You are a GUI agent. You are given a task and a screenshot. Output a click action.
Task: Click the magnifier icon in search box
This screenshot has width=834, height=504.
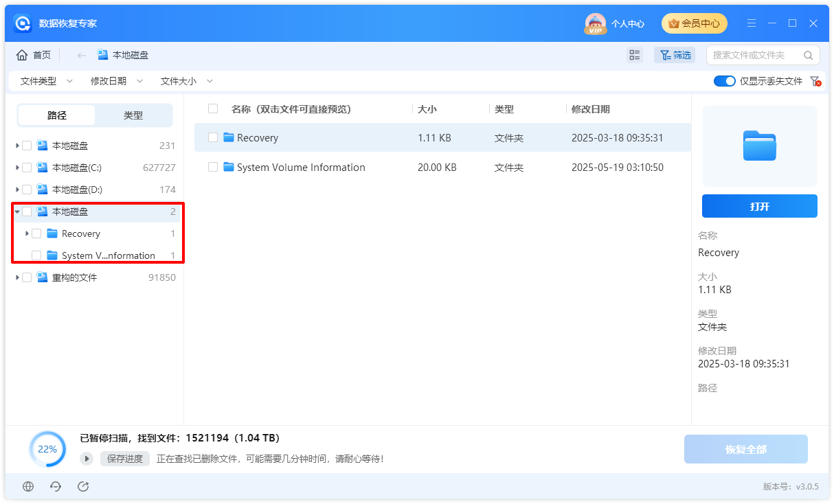click(x=808, y=55)
